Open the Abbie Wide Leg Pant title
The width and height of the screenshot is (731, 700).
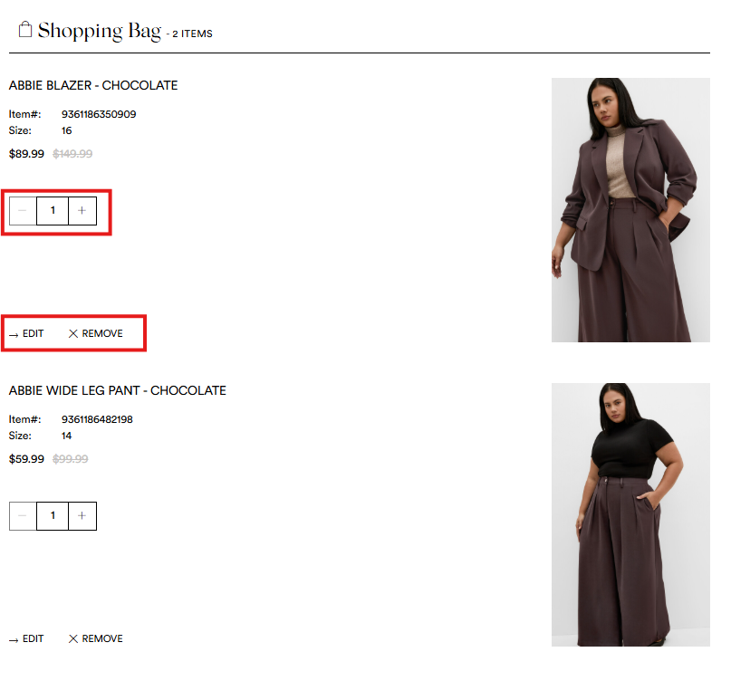point(118,390)
